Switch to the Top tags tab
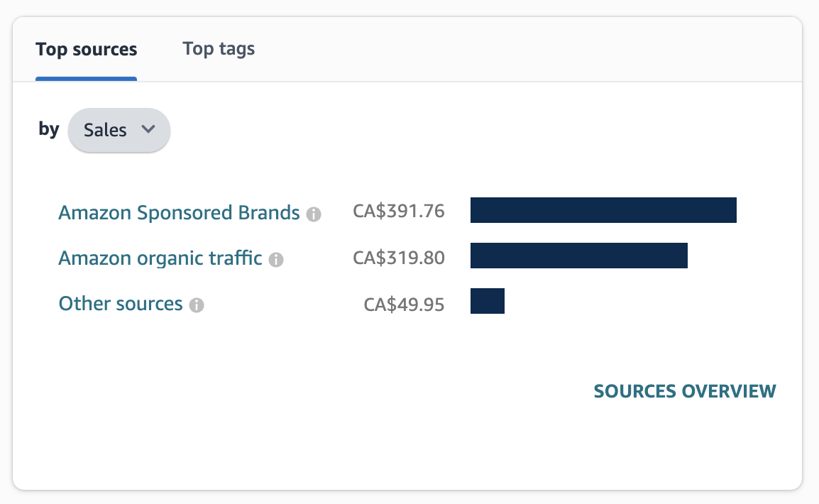 click(219, 49)
